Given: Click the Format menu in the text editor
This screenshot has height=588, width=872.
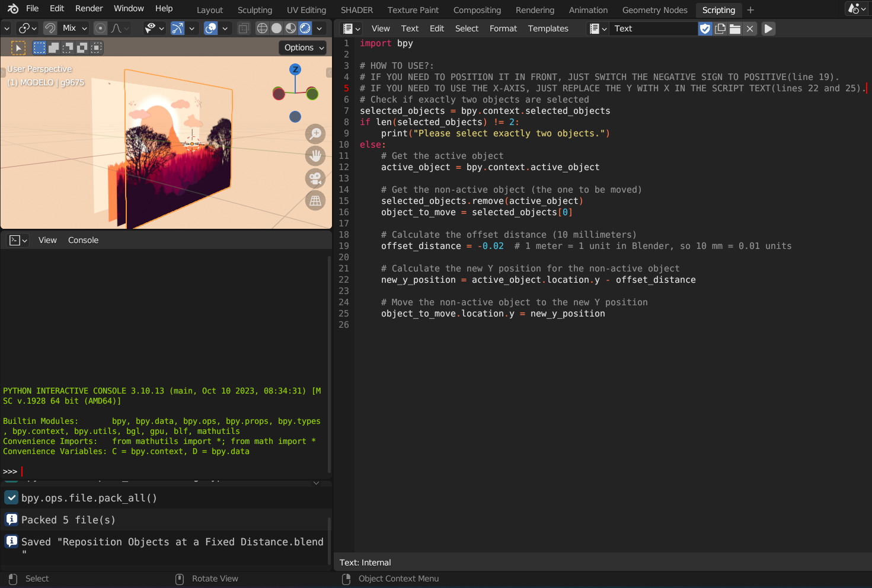Looking at the screenshot, I should (x=503, y=28).
